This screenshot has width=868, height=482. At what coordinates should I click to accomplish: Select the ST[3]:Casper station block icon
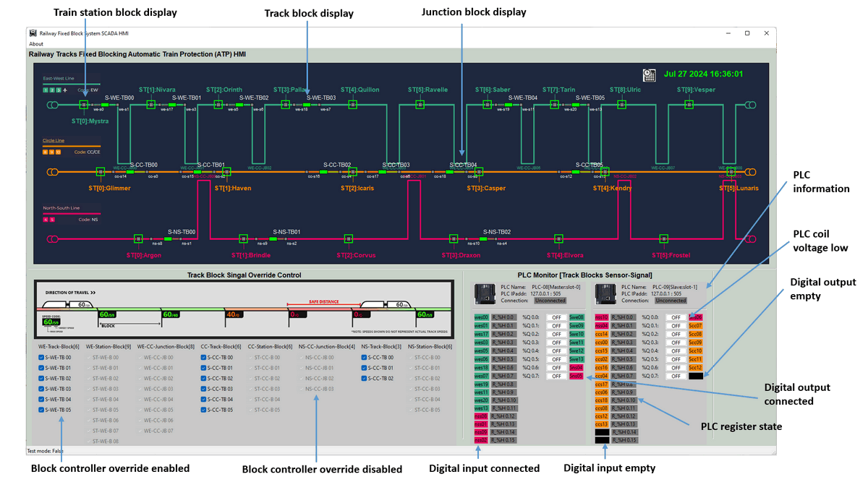coord(478,172)
